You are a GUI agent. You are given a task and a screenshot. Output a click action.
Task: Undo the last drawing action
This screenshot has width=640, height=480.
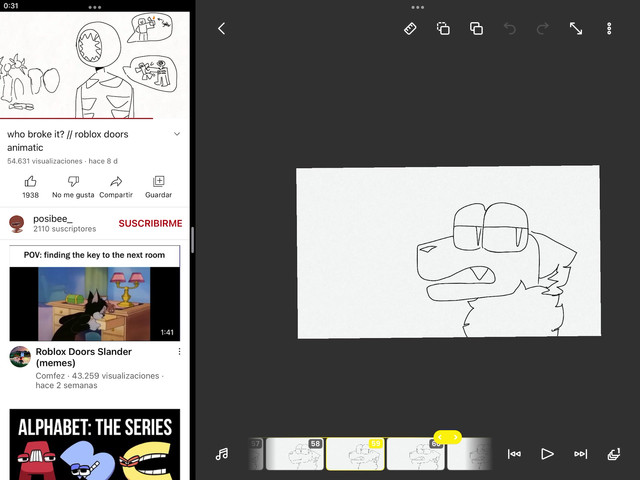[510, 29]
